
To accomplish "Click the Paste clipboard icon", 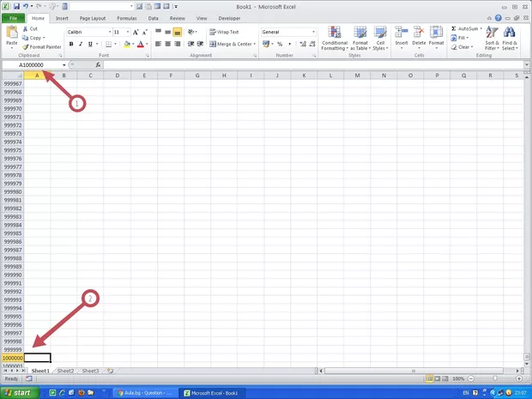I will tap(12, 33).
